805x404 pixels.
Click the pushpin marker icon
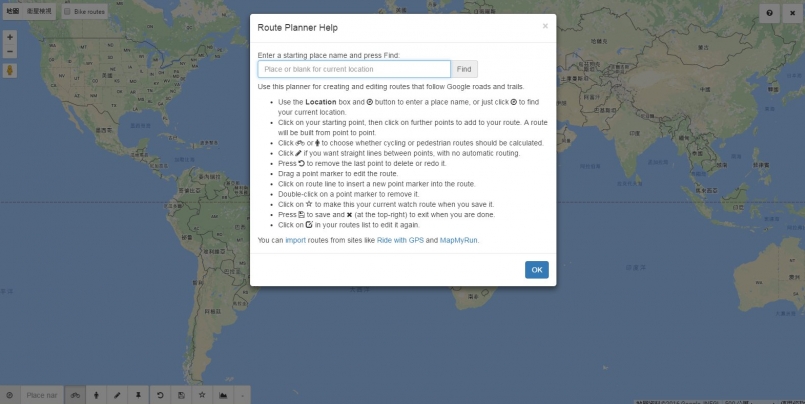point(138,395)
